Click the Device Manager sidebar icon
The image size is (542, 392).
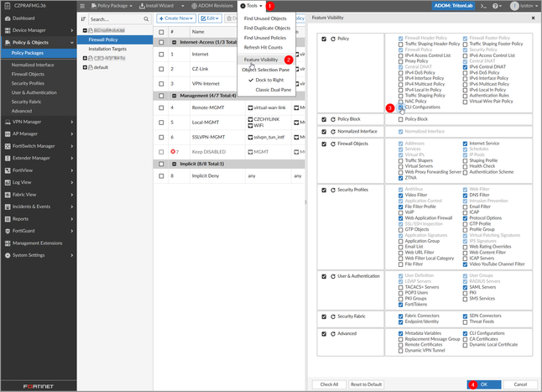pos(8,30)
